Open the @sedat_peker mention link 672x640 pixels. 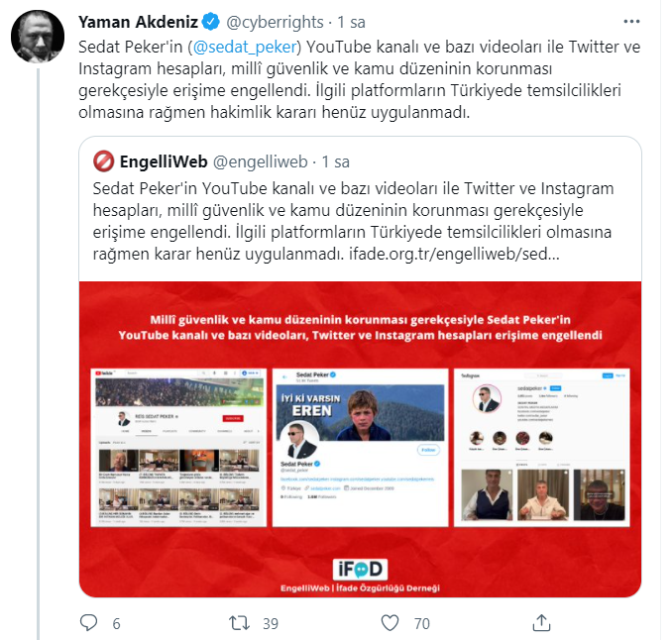tap(245, 47)
